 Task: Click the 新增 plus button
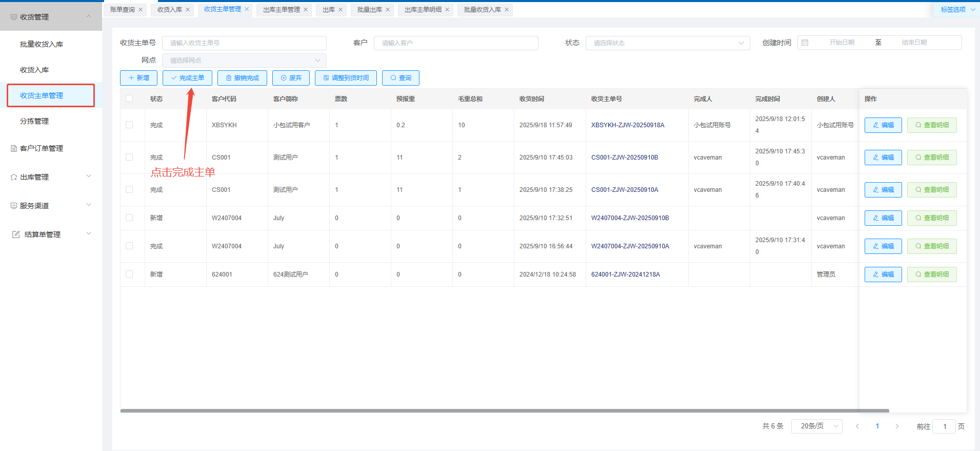(138, 78)
